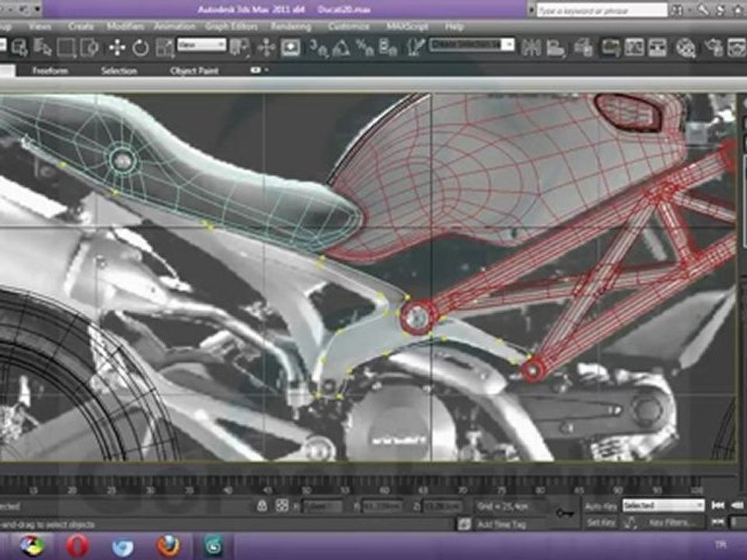Click the Mirror tool icon

click(531, 47)
